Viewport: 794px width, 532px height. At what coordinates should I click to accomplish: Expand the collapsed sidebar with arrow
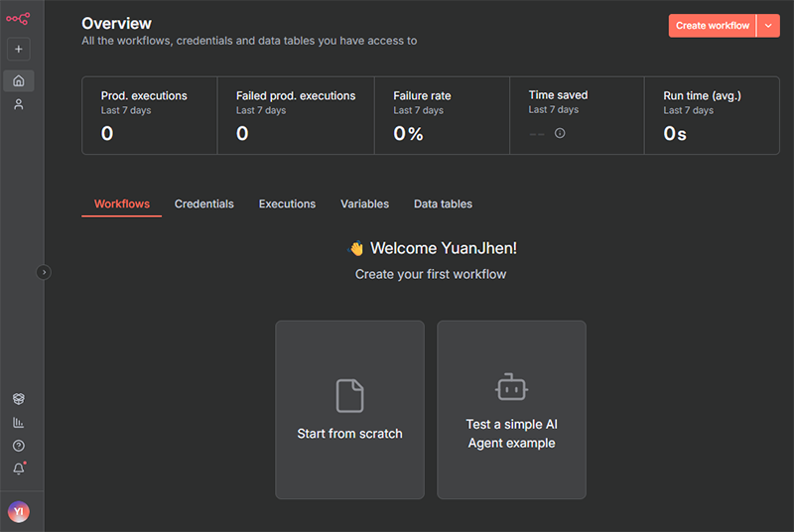coord(43,272)
